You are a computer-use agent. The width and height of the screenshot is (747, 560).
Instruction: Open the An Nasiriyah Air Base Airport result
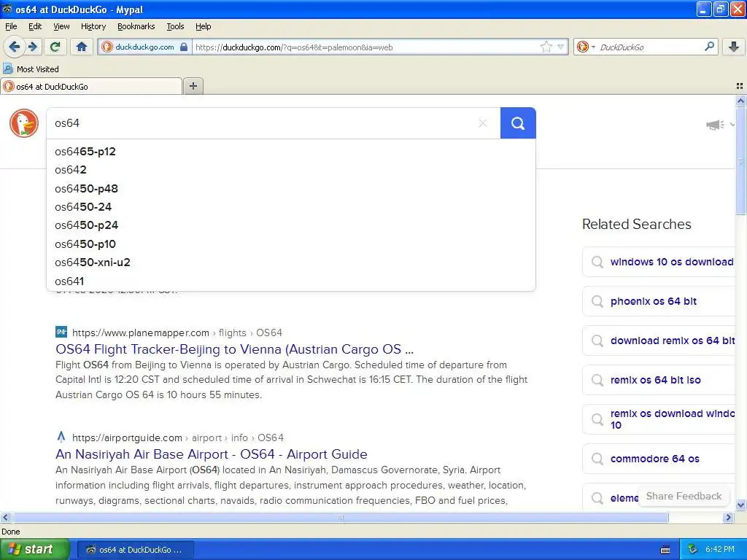coord(212,454)
